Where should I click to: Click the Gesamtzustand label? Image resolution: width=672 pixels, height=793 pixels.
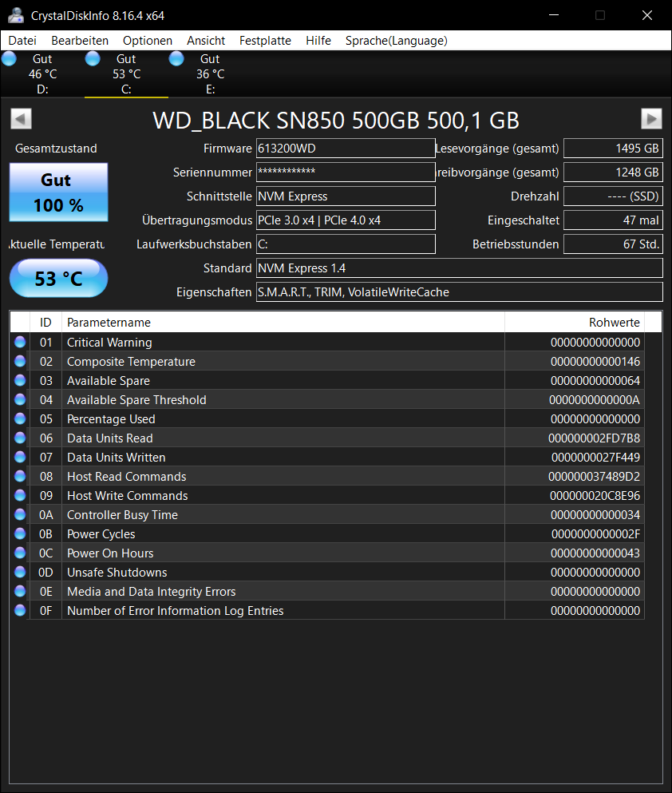click(x=56, y=149)
